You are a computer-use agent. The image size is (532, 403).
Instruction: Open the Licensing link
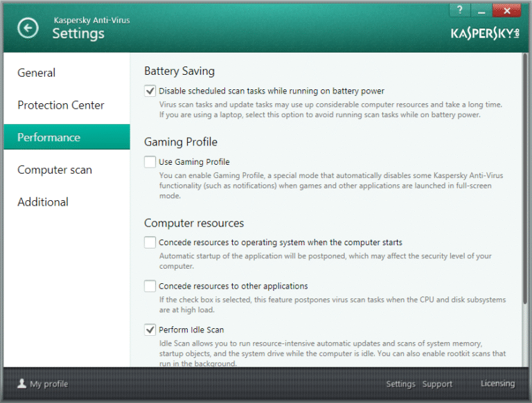[497, 384]
